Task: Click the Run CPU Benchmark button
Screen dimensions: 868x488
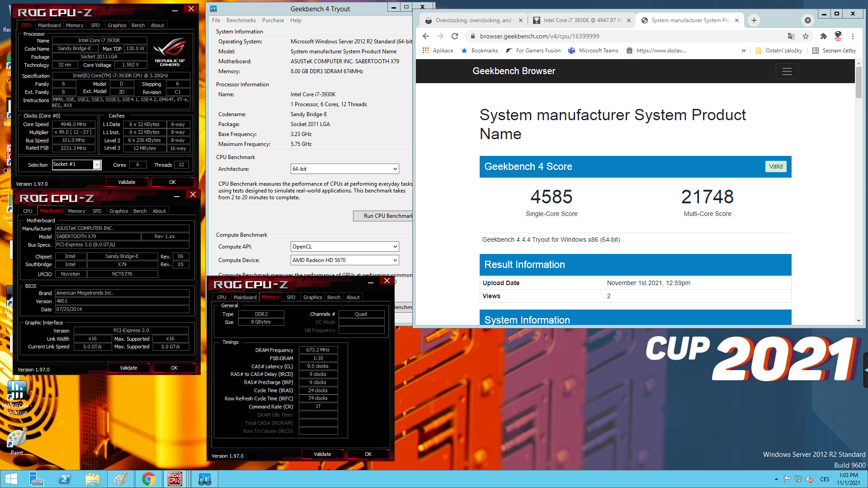Action: [x=383, y=216]
